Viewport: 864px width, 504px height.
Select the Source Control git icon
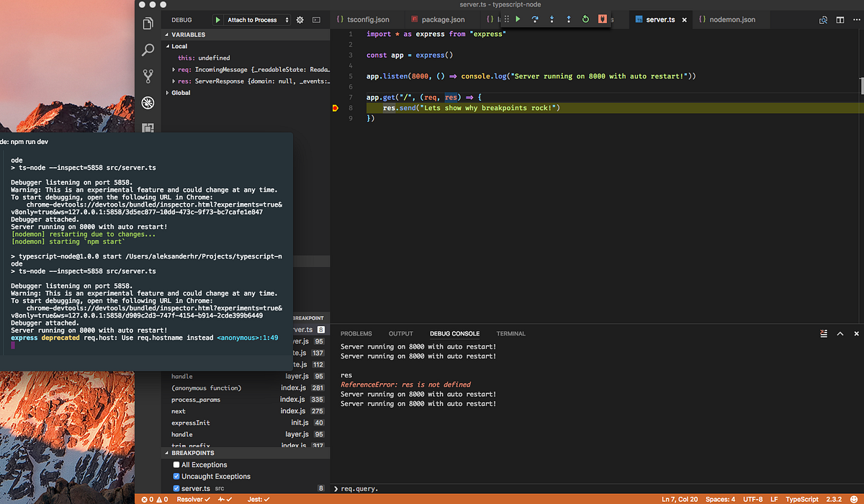tap(148, 75)
